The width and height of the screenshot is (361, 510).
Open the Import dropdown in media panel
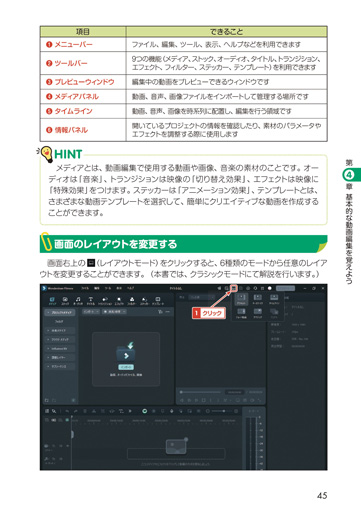point(91,312)
